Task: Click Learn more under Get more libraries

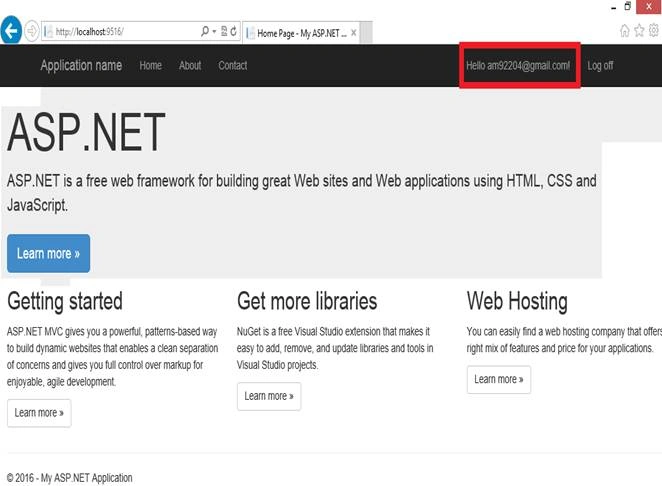Action: 269,396
